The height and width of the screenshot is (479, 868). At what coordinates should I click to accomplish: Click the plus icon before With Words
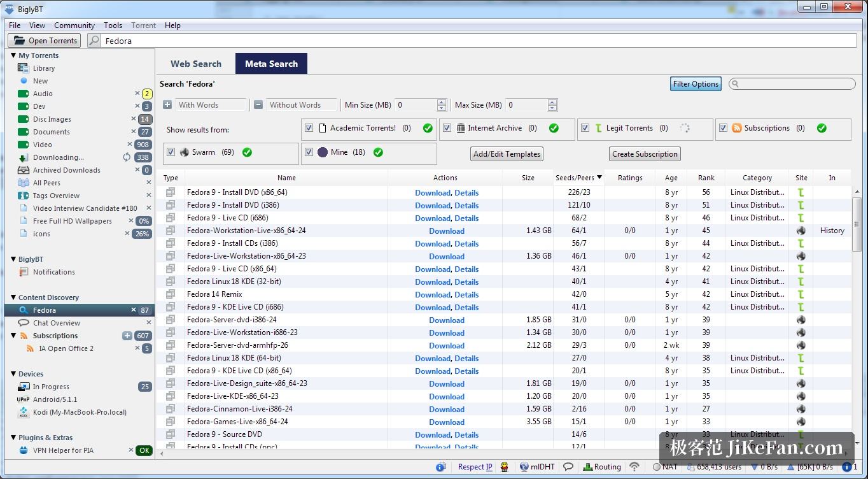(167, 105)
